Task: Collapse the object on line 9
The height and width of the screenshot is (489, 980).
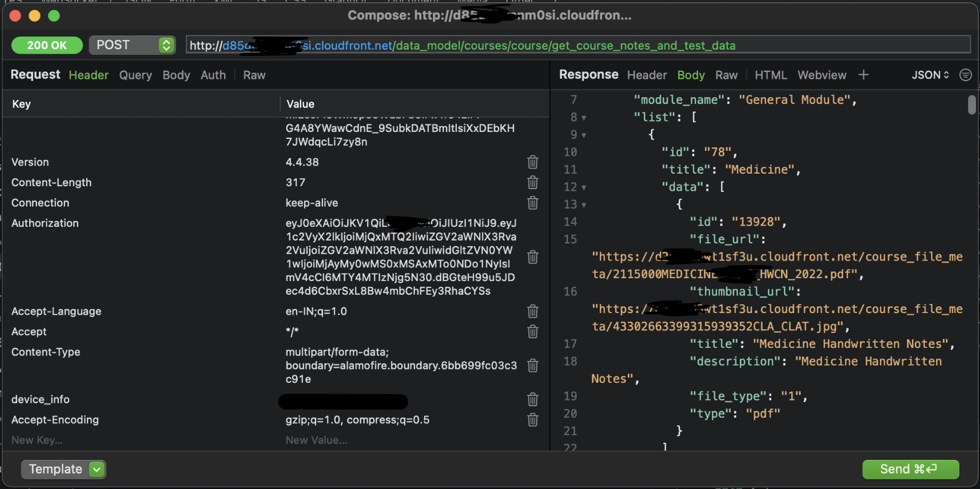Action: click(584, 135)
